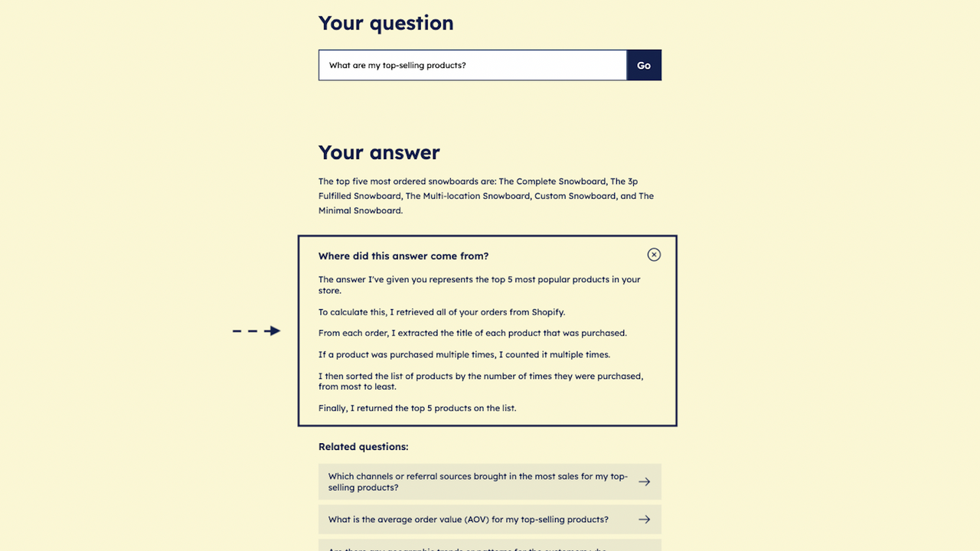
Task: Select the first related question row
Action: point(489,481)
